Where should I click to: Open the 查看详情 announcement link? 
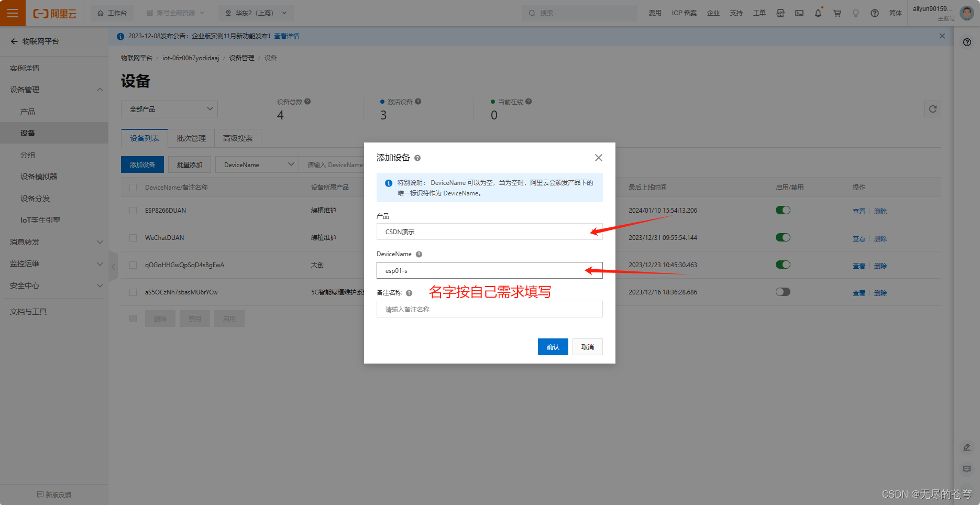pos(287,36)
